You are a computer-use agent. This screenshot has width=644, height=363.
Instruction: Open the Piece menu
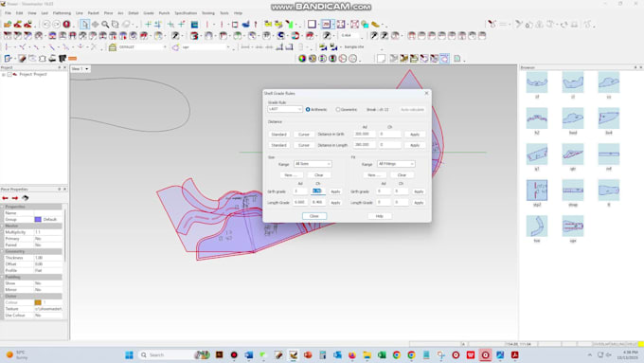point(108,13)
